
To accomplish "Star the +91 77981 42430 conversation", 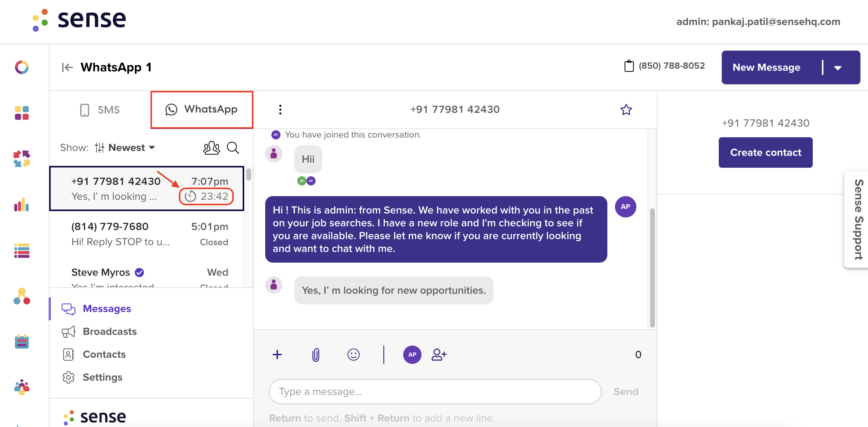I will (626, 109).
